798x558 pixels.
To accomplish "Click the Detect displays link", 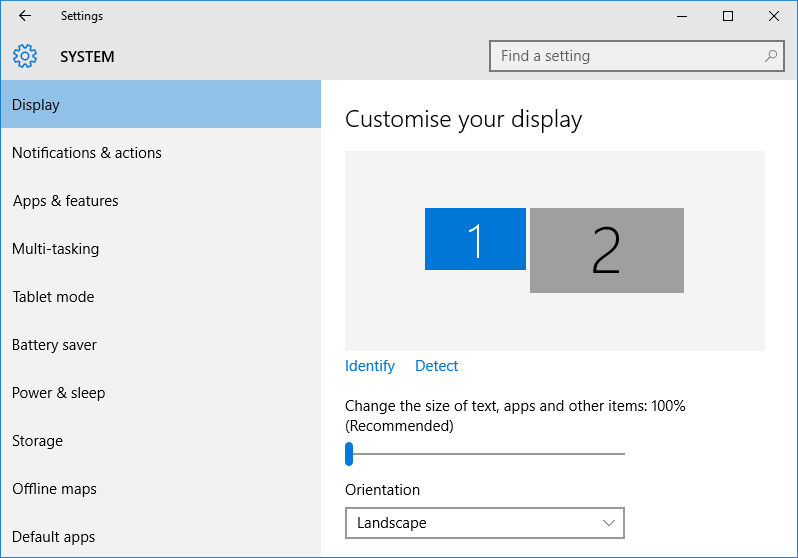I will (437, 366).
